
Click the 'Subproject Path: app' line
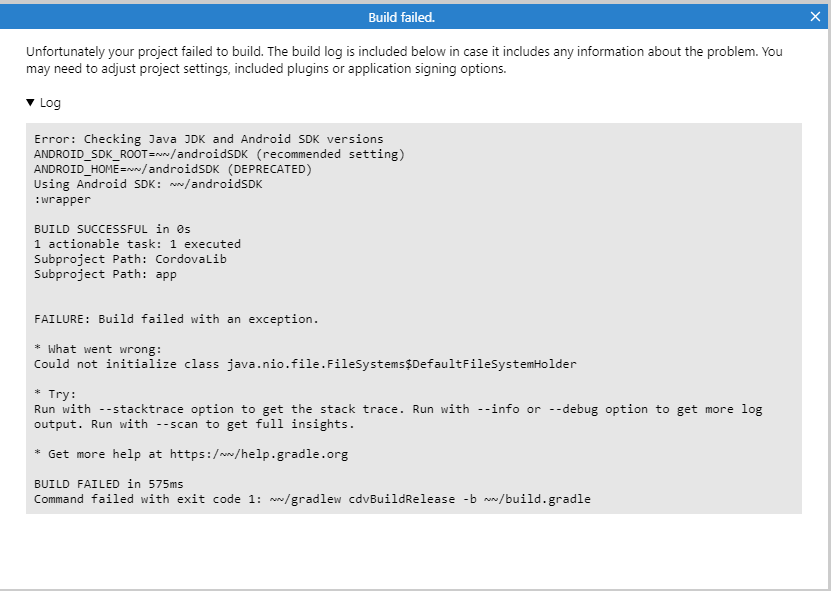point(105,274)
